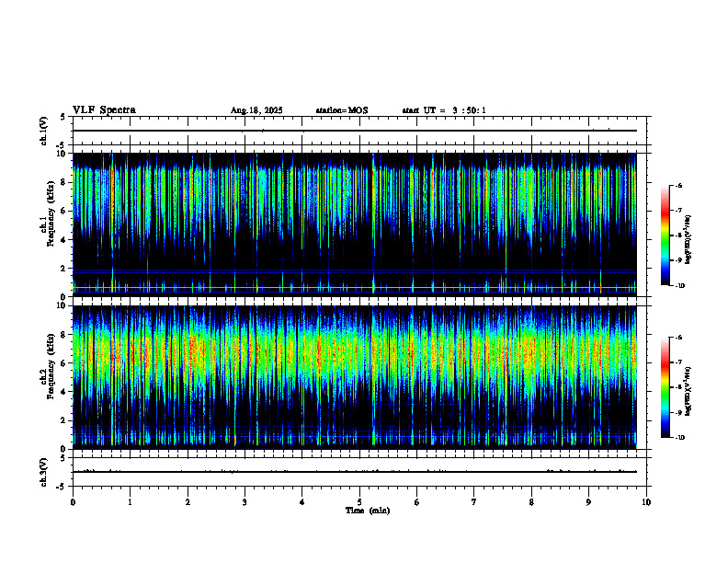Click the "ch.3(V)" axis label
Image resolution: width=728 pixels, height=563 pixels.
(43, 472)
